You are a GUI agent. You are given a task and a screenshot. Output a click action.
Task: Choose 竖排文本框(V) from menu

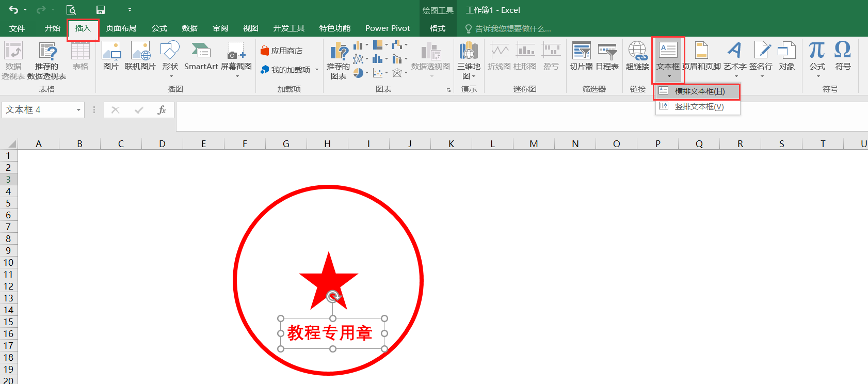click(x=698, y=107)
